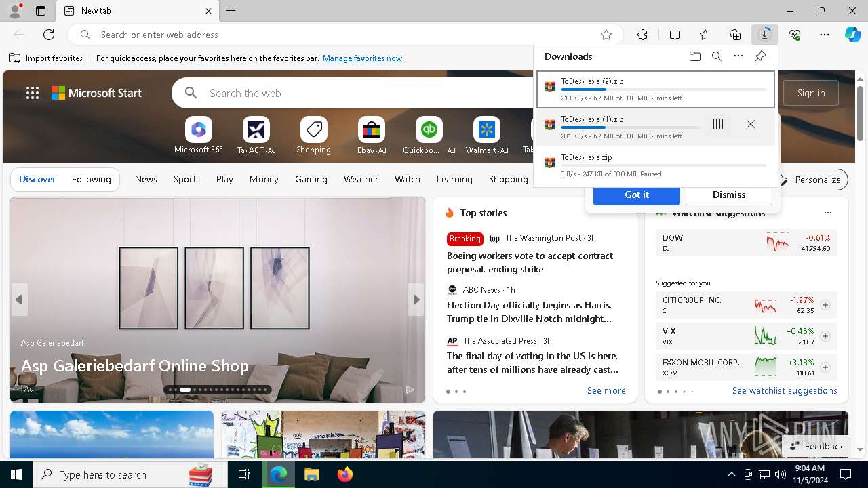
Task: Switch to Discover tab
Action: [37, 179]
